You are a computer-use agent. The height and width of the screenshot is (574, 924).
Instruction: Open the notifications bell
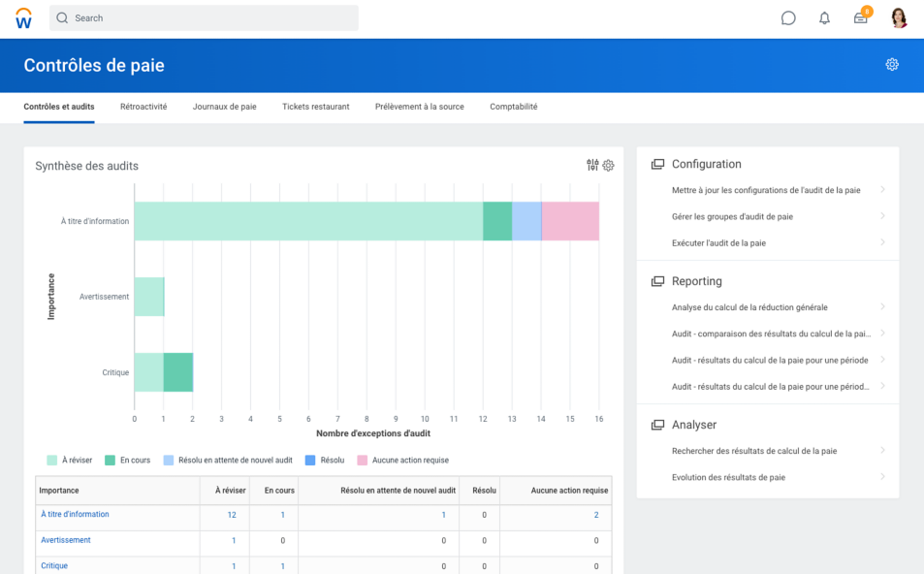pos(824,17)
